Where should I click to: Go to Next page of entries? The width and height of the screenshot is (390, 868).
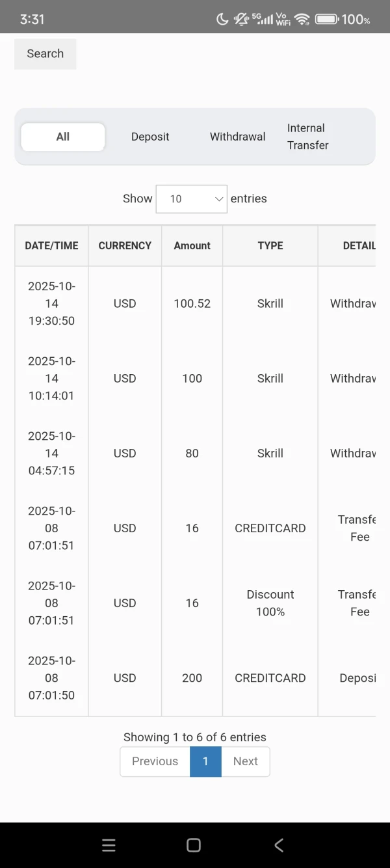tap(246, 761)
